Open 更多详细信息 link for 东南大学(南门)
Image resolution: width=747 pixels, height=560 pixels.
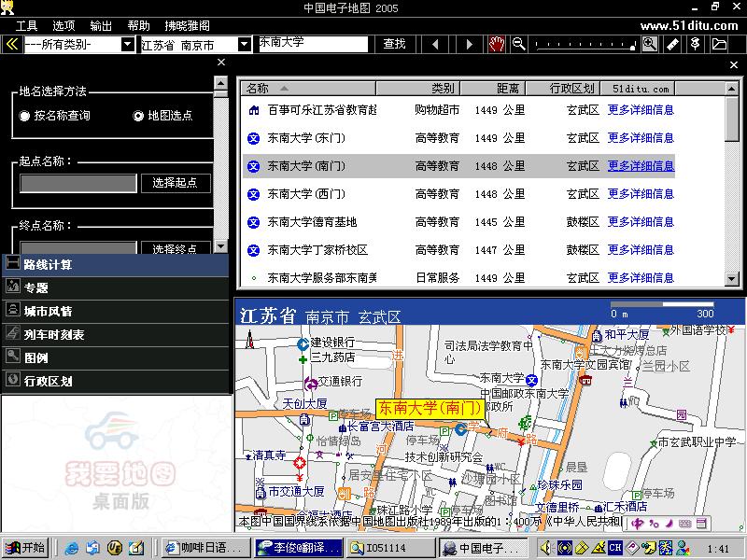[x=641, y=166]
